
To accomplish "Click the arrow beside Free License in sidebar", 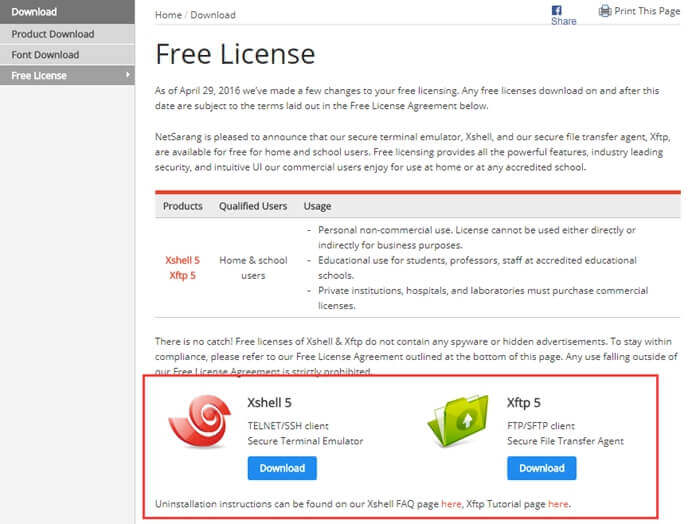I will coord(127,75).
